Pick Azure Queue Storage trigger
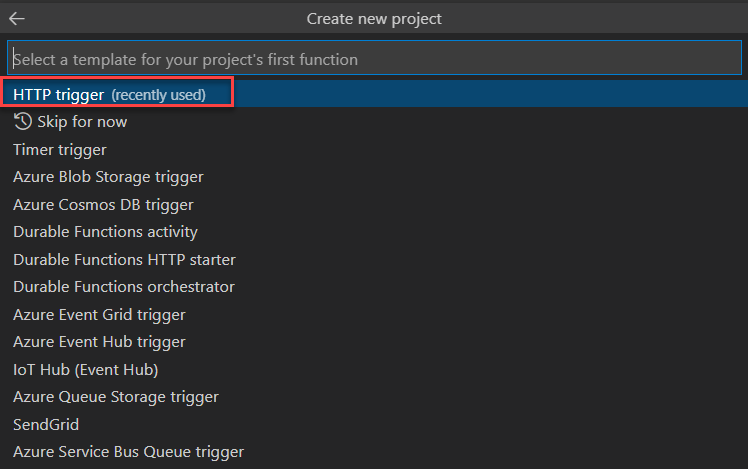 116,397
